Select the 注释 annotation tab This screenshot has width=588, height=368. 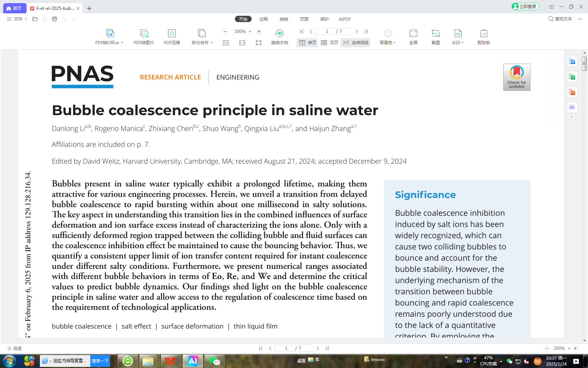click(x=264, y=19)
